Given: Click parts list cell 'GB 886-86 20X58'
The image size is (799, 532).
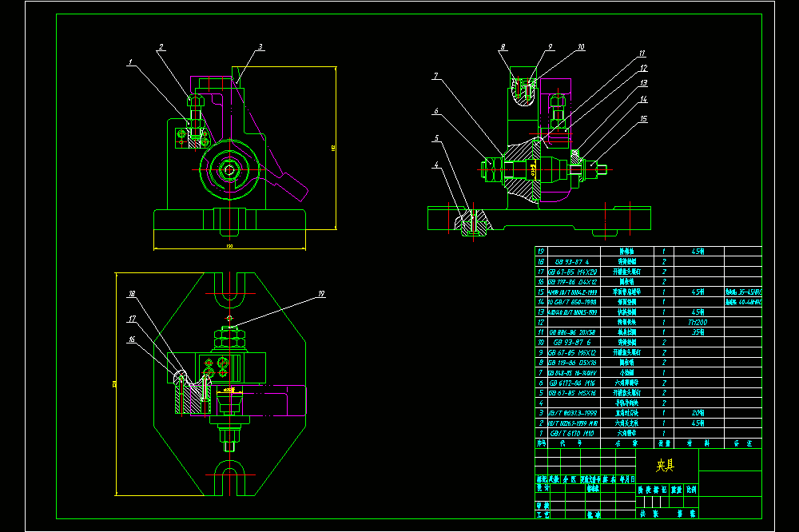Looking at the screenshot, I should point(572,332).
